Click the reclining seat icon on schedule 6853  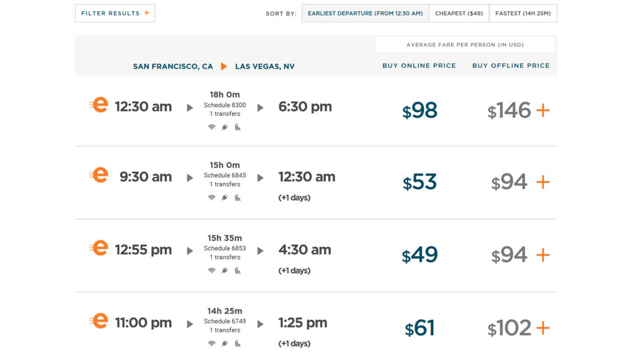point(238,271)
